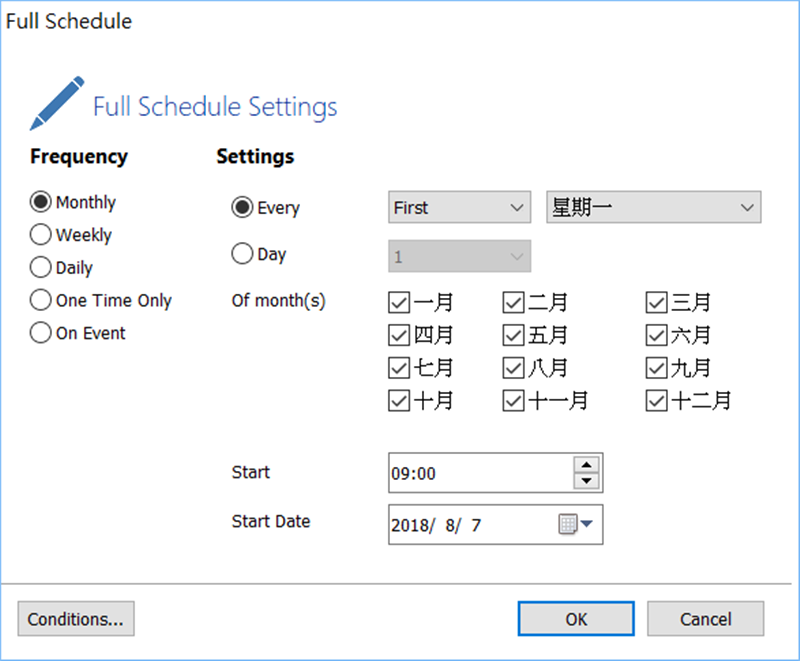Click the Start time down arrow
Screen dimensions: 800x661
coord(587,481)
